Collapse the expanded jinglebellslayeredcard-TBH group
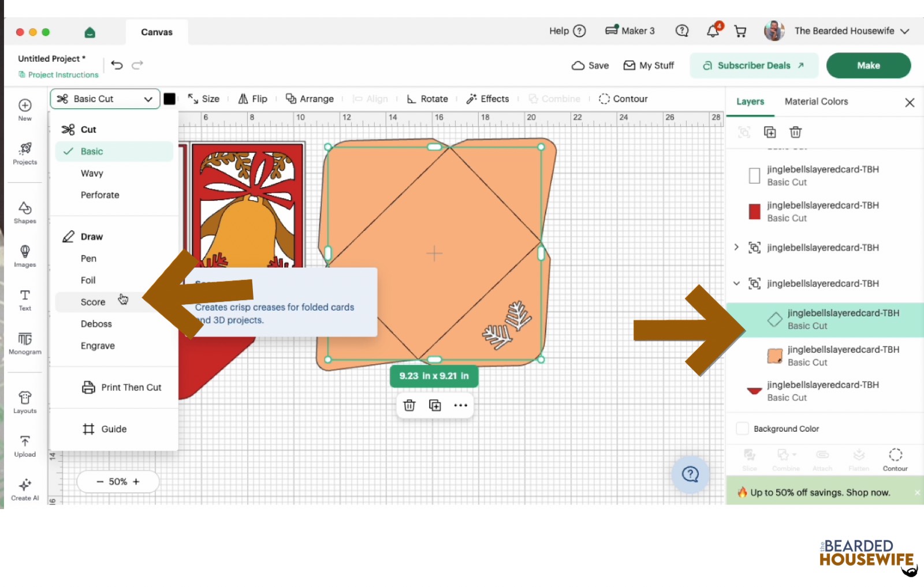Screen dimensions: 924x587 point(736,283)
